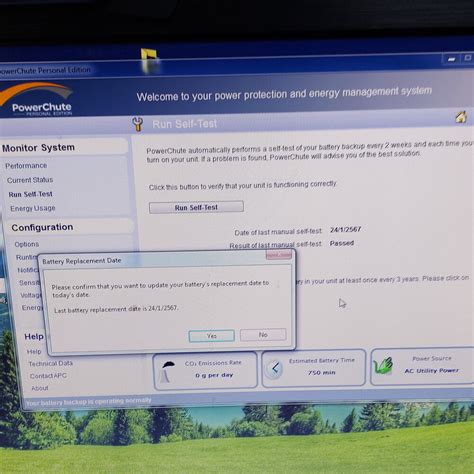474x474 pixels.
Task: Select Run Self-Test in sidebar
Action: coord(31,194)
